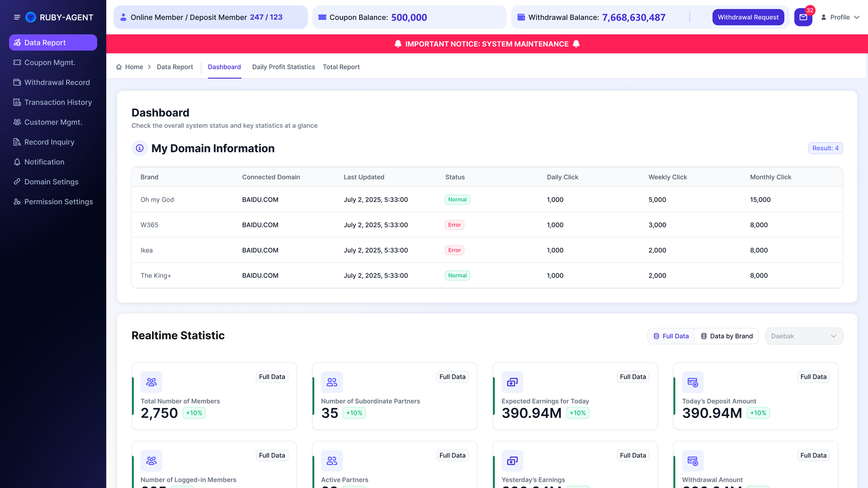Click the 5,000 weekly click value

tap(657, 200)
